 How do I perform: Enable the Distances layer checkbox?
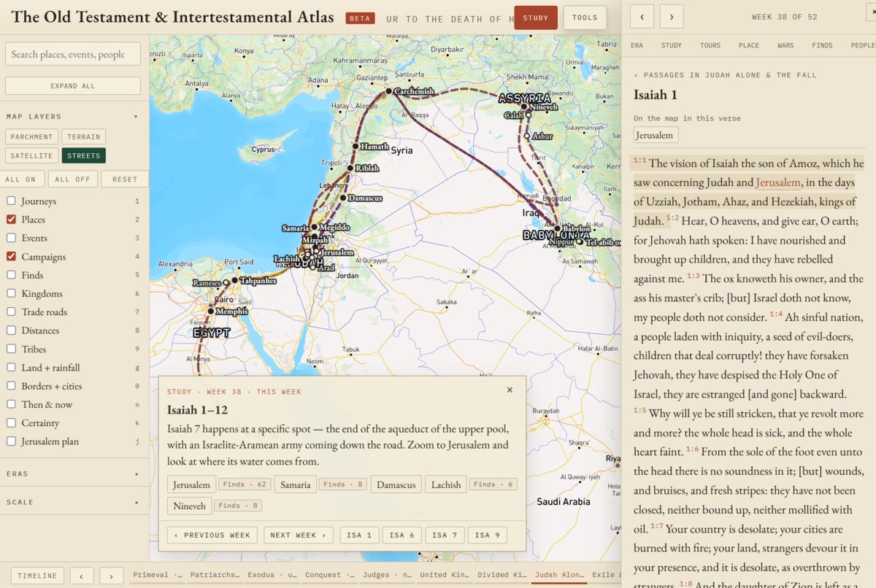11,330
